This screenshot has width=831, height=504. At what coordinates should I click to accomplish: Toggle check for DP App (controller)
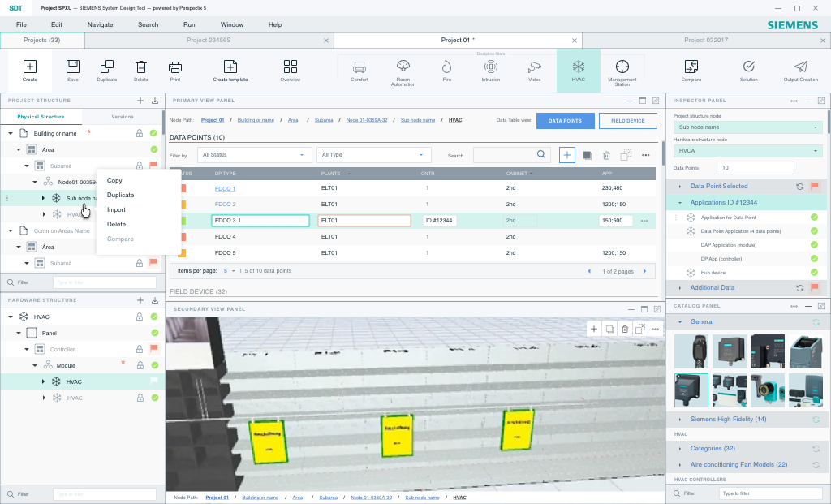click(814, 259)
